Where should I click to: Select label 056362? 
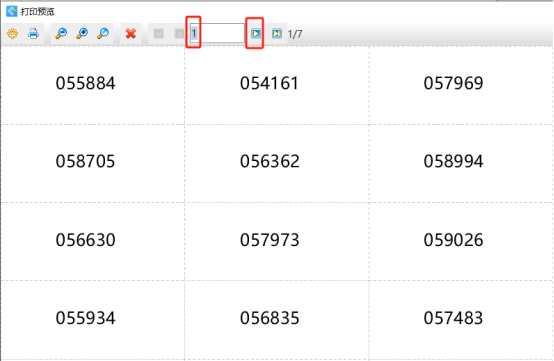click(x=270, y=162)
